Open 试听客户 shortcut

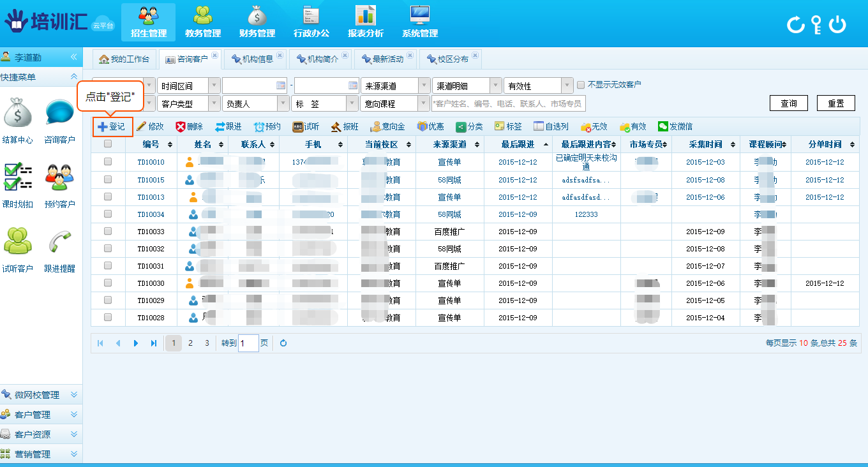[x=18, y=249]
